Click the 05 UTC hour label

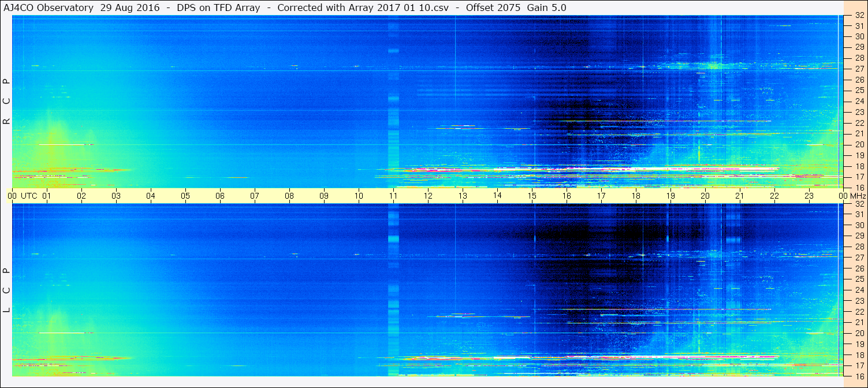tap(185, 196)
